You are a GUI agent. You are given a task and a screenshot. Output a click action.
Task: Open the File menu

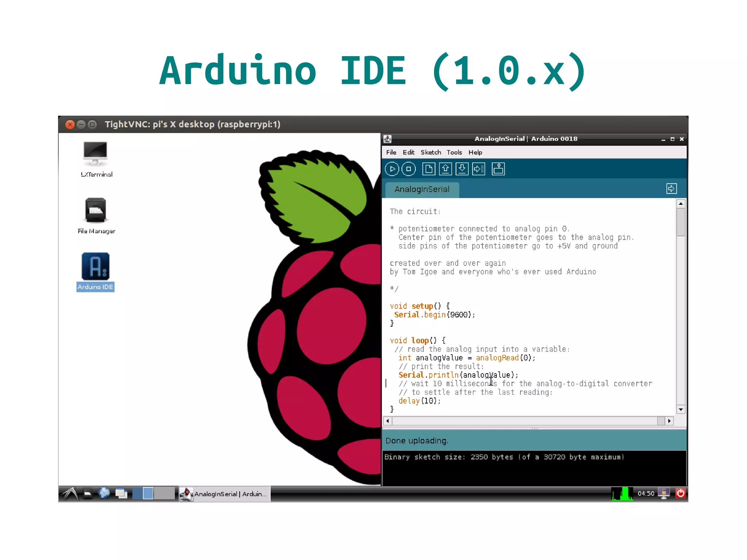pyautogui.click(x=391, y=152)
